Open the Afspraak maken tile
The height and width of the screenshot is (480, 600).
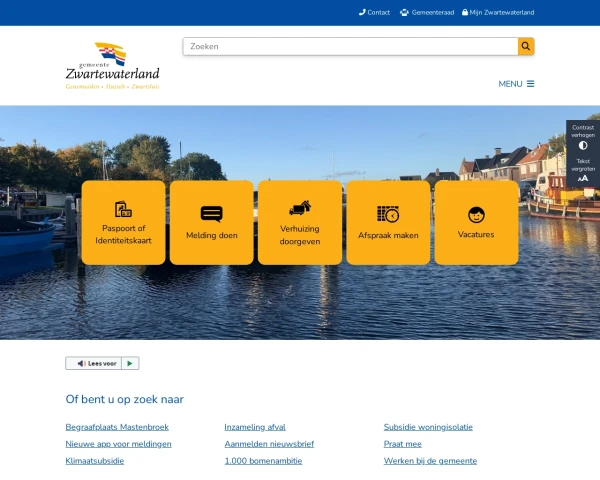tap(388, 222)
